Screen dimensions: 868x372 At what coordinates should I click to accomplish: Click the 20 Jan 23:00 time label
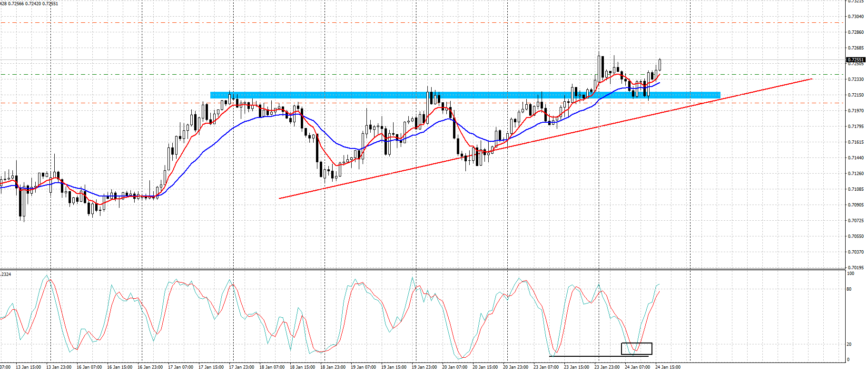coord(516,367)
